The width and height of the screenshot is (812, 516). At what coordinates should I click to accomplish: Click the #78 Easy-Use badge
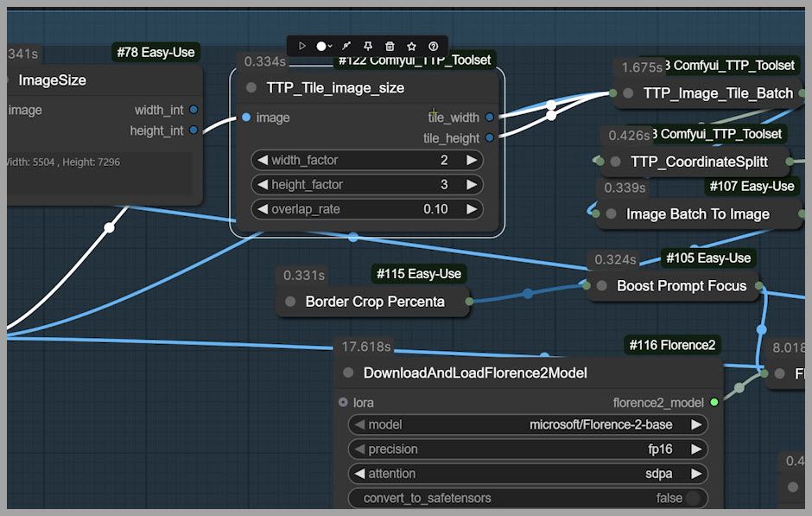[x=155, y=53]
